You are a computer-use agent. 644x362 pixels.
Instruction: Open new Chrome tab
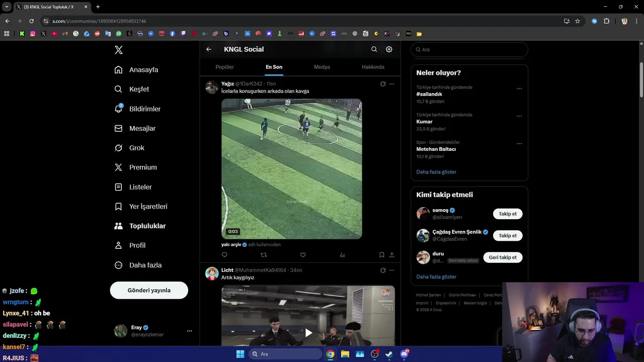point(98,7)
